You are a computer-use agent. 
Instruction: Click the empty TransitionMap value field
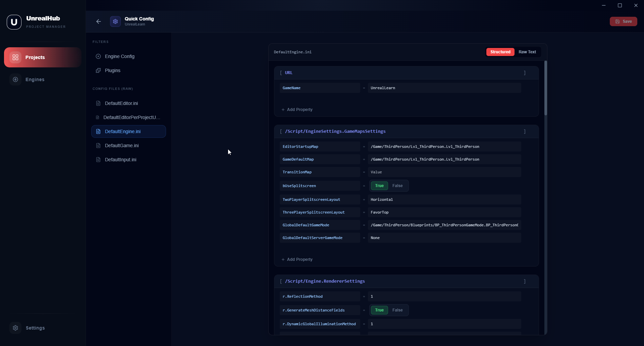click(444, 172)
